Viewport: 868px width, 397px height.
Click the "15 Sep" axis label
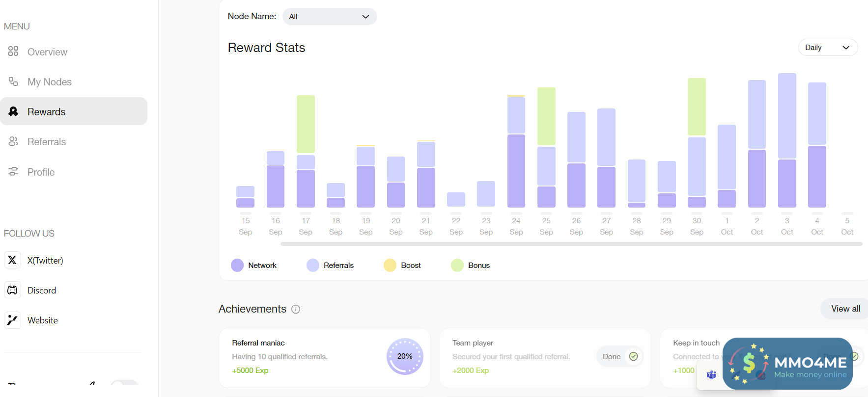click(246, 226)
